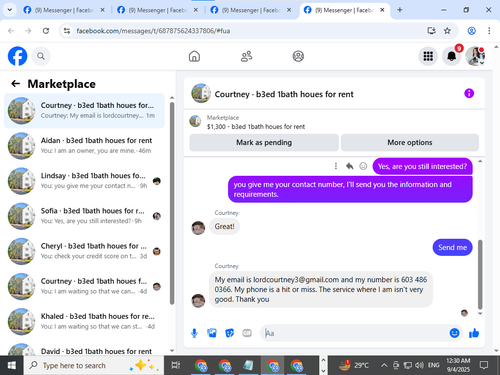This screenshot has width=500, height=375.
Task: Click Courtney's email and number message
Action: (321, 289)
